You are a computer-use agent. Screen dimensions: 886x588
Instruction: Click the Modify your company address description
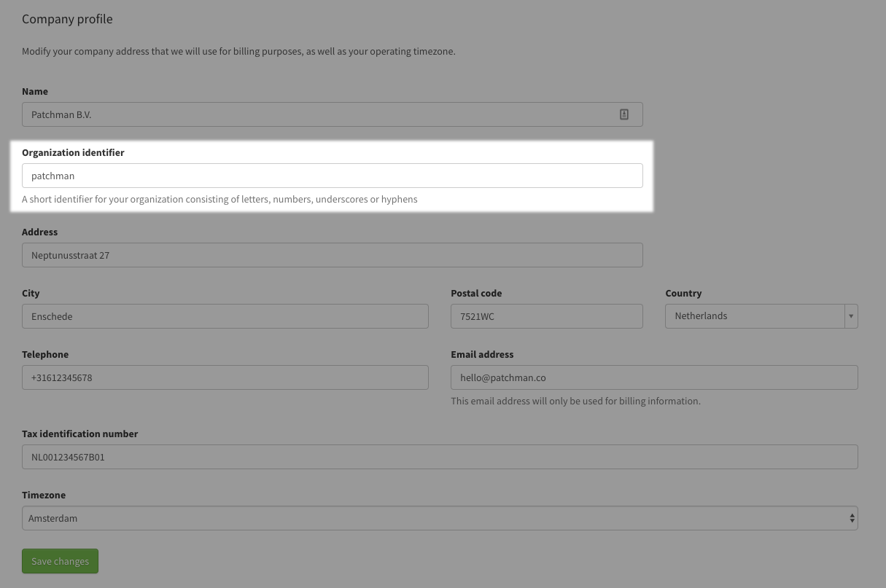[238, 52]
